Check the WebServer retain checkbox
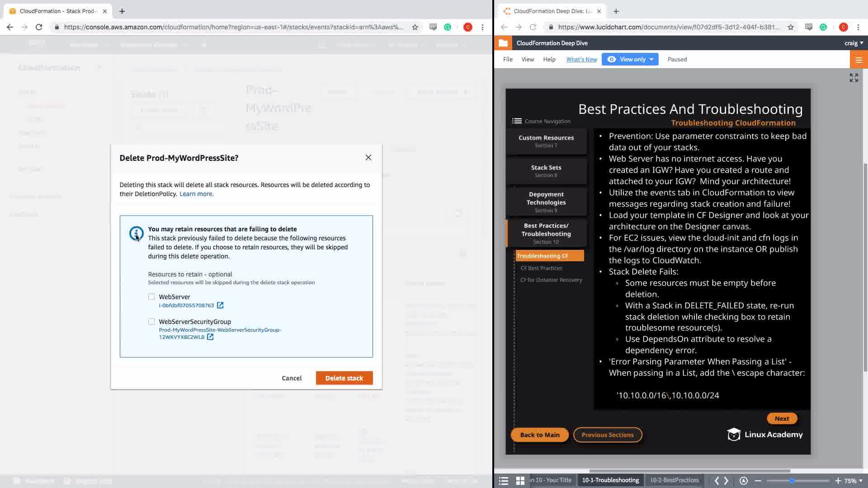 (151, 297)
